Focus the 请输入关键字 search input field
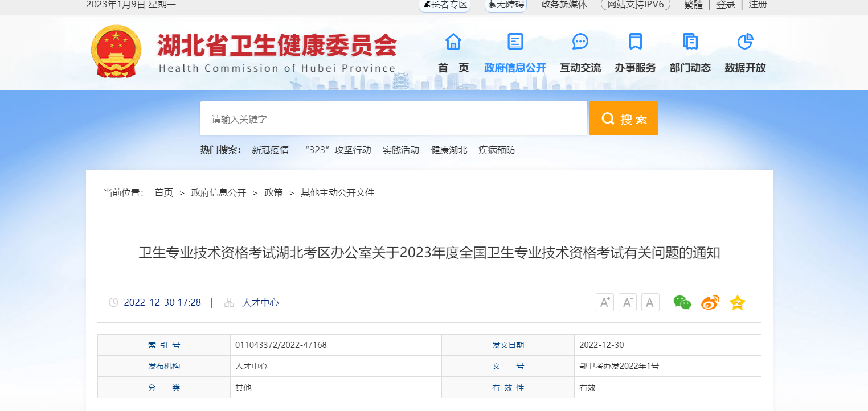 click(x=393, y=119)
